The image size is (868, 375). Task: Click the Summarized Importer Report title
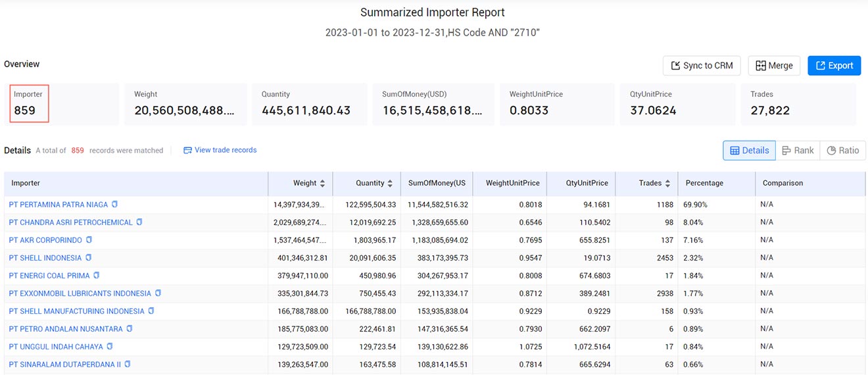pyautogui.click(x=433, y=12)
